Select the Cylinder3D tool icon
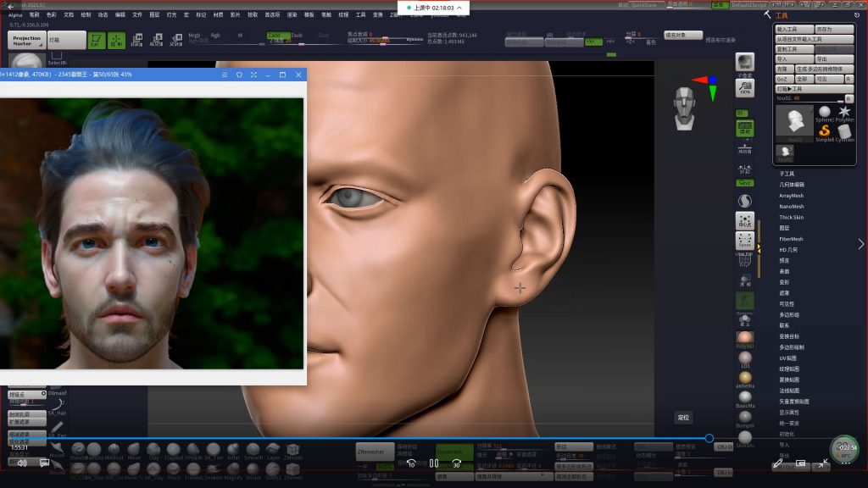This screenshot has width=868, height=488. click(844, 131)
